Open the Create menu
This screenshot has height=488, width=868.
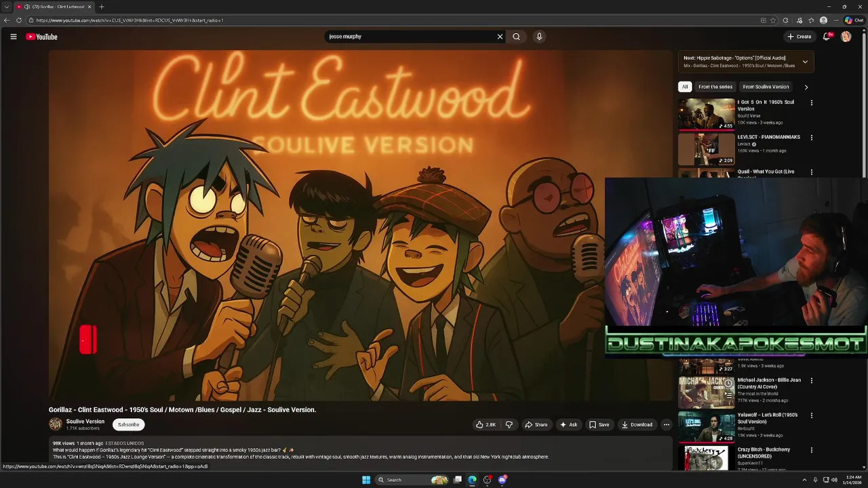tap(800, 37)
